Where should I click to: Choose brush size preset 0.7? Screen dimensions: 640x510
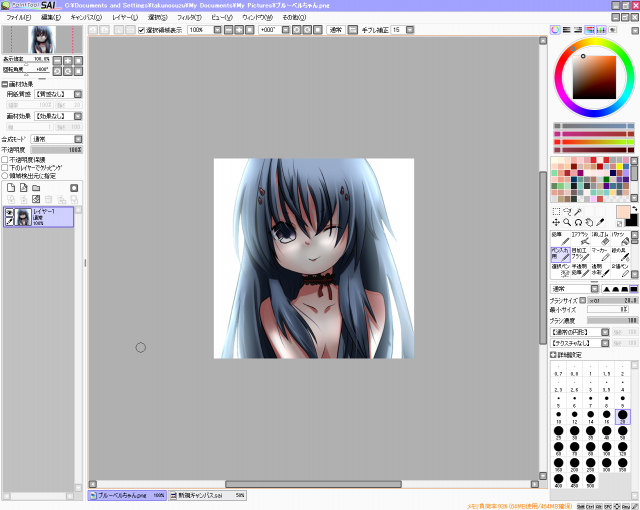tap(558, 370)
